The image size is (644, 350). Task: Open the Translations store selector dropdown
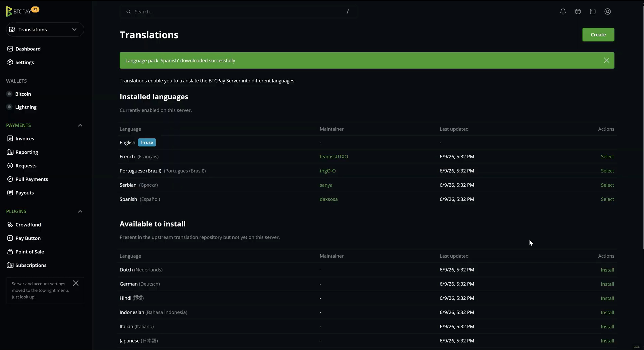coord(45,30)
